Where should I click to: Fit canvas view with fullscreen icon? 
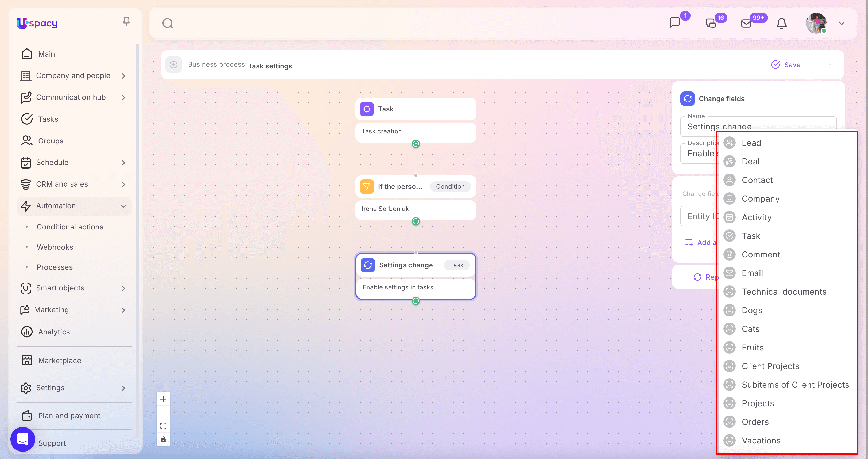(x=163, y=426)
